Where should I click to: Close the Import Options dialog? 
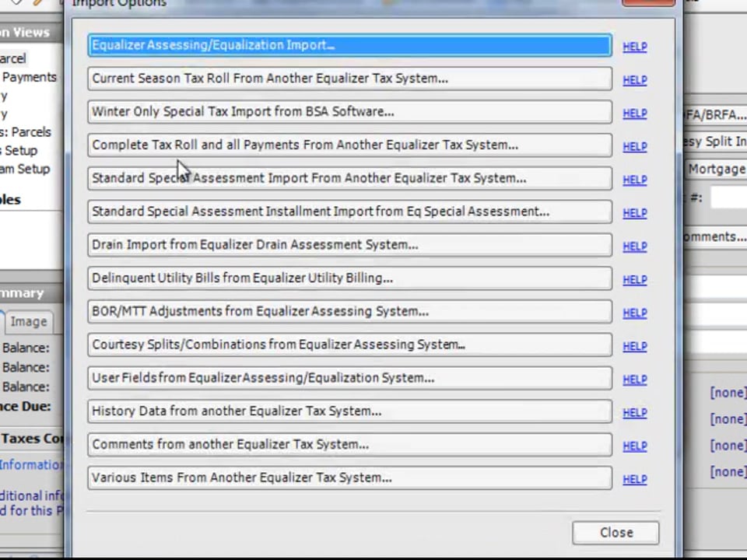(x=615, y=533)
